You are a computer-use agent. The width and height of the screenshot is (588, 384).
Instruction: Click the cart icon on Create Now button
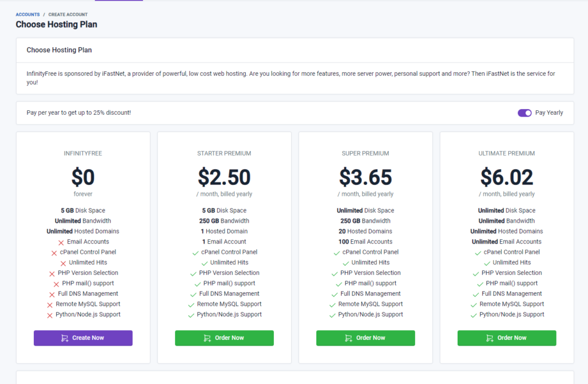pos(64,338)
